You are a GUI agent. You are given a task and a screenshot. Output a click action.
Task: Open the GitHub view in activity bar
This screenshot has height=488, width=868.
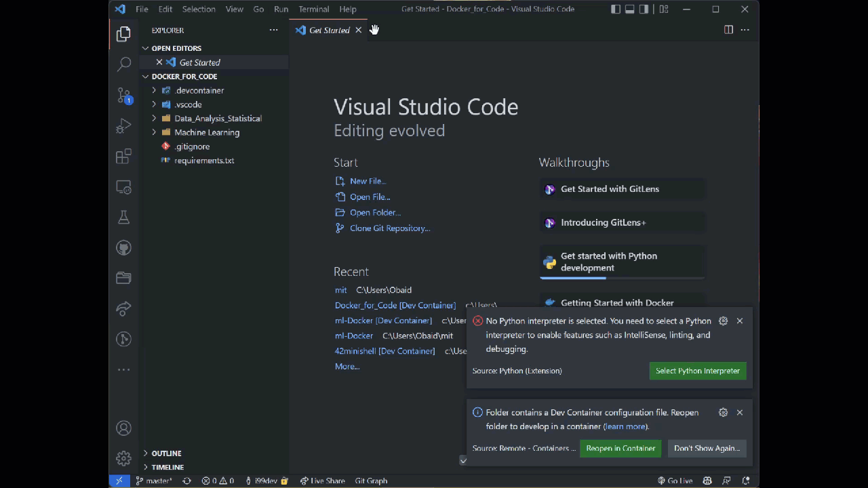(x=123, y=248)
